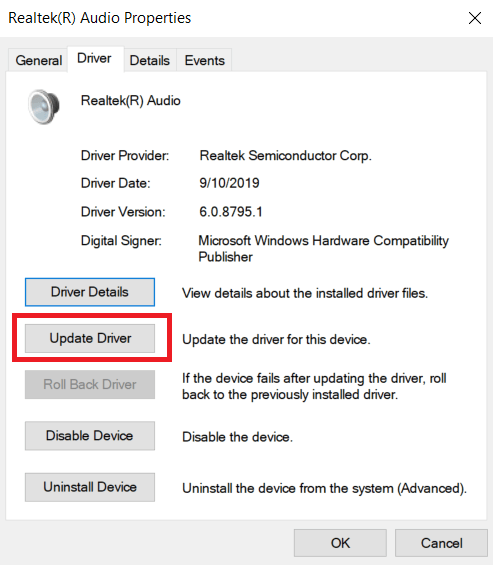Open the Details tab
This screenshot has width=493, height=565.
[x=150, y=60]
